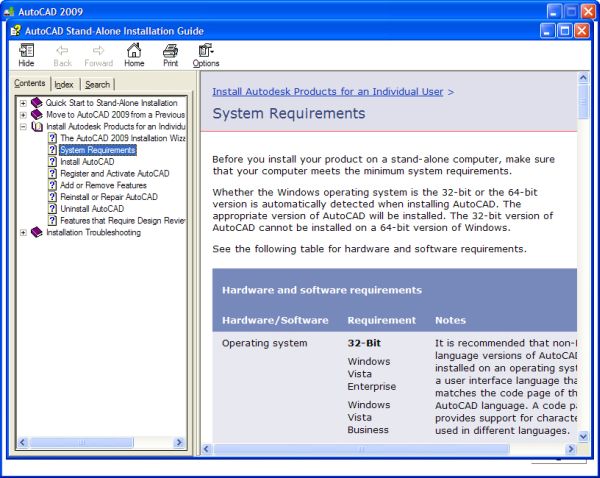Select Install Autodesk Products for an Individual topic
The image size is (600, 478).
(x=116, y=126)
